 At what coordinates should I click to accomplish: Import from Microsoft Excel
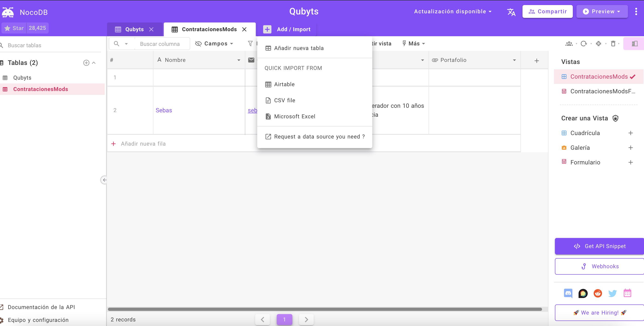click(295, 116)
